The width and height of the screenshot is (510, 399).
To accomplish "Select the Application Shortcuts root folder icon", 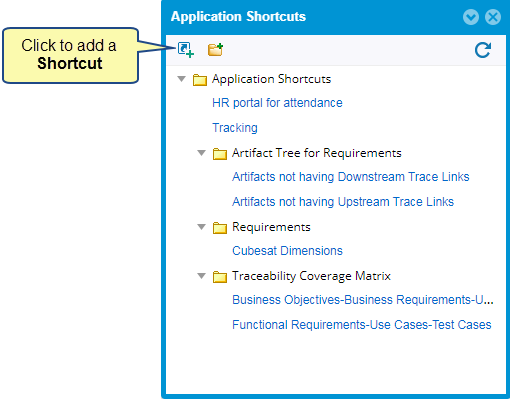I will 200,80.
